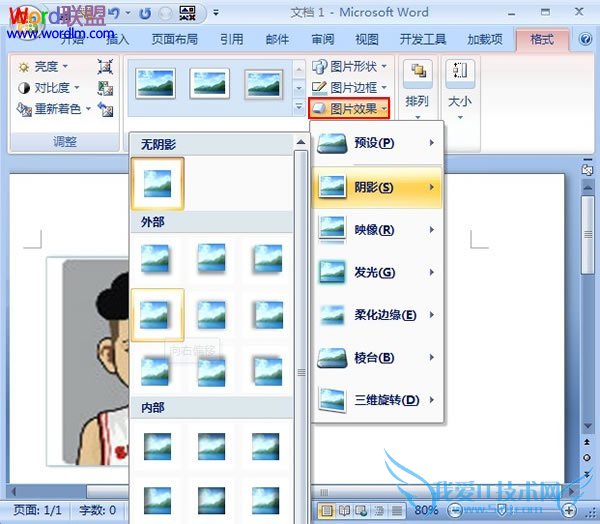Click the Reset Picture icon
This screenshot has width=600, height=524.
105,109
